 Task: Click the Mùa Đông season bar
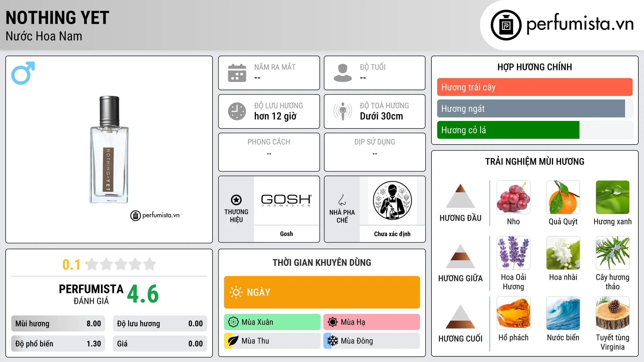[x=372, y=341]
